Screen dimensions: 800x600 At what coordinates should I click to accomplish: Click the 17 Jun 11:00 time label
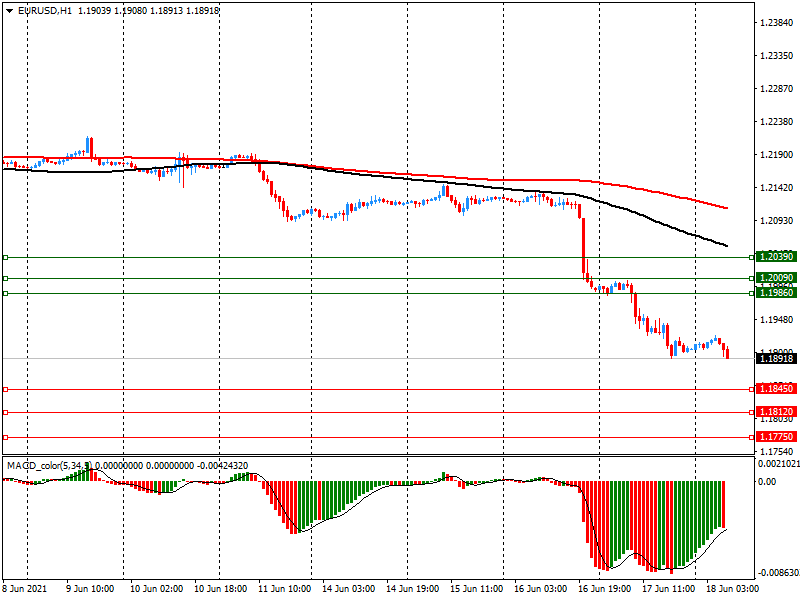pos(668,589)
